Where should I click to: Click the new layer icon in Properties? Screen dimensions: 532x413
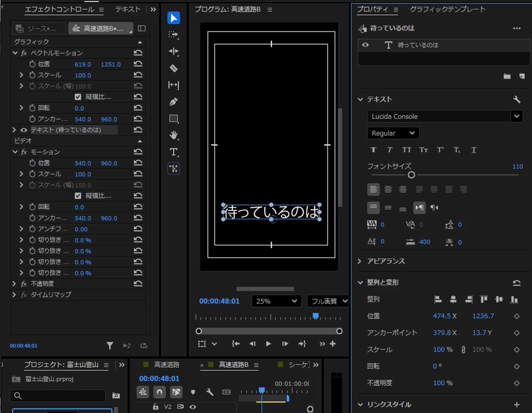point(522,76)
